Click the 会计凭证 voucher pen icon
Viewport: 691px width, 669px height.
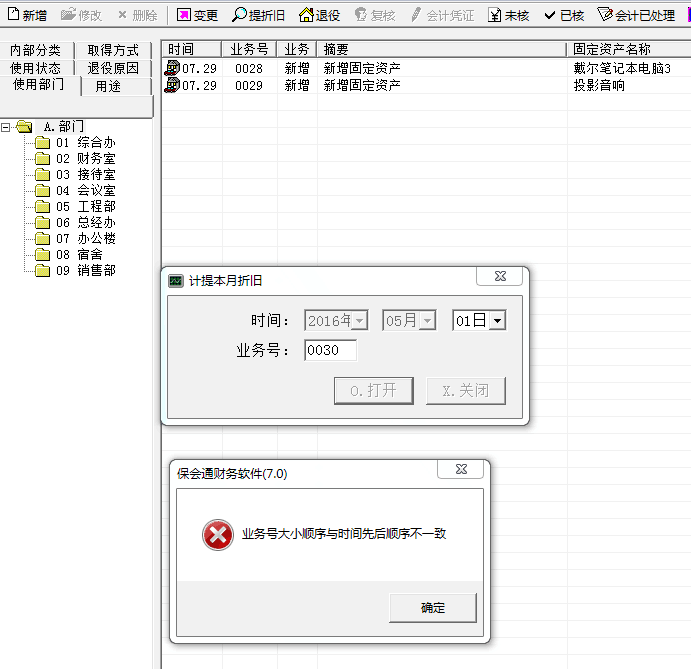[416, 15]
